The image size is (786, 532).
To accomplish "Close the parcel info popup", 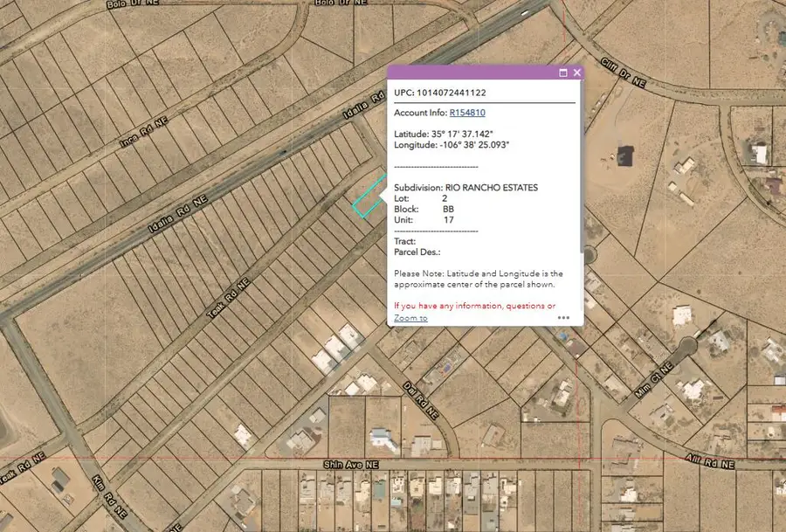I will pos(577,73).
